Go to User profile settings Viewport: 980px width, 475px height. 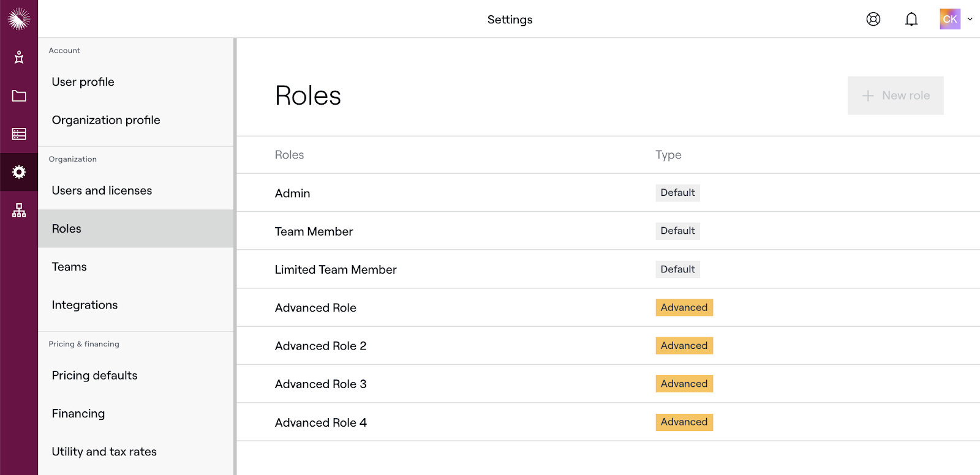point(83,82)
